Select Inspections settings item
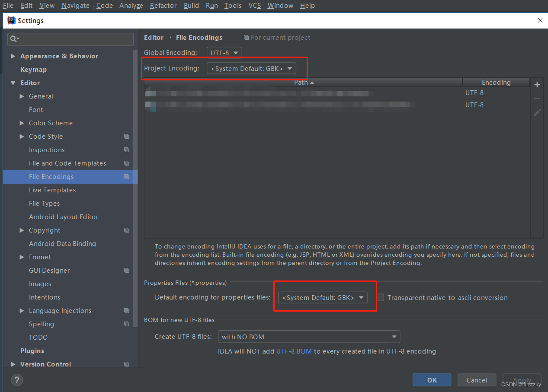Viewport: 548px width, 392px height. tap(47, 150)
